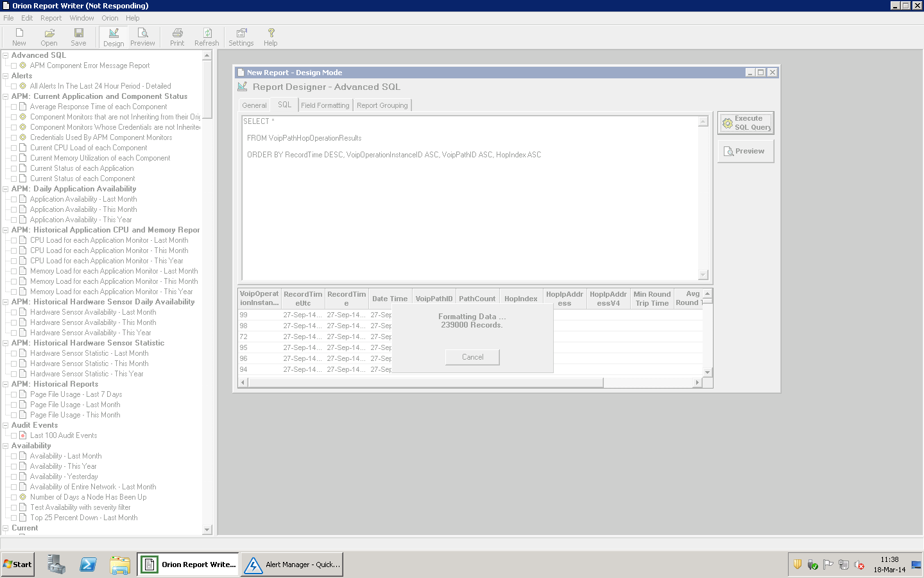The height and width of the screenshot is (578, 924).
Task: Check Availability - Yesterday checkbox
Action: (x=14, y=477)
